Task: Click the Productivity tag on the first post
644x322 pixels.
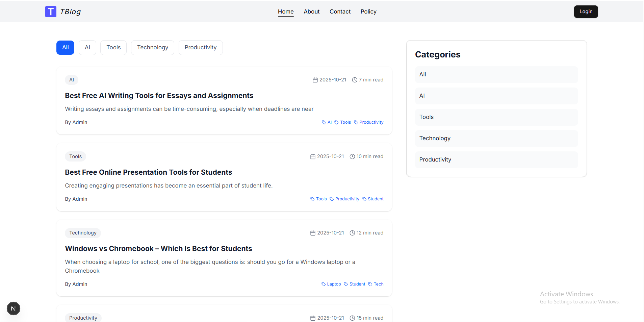Action: (371, 122)
